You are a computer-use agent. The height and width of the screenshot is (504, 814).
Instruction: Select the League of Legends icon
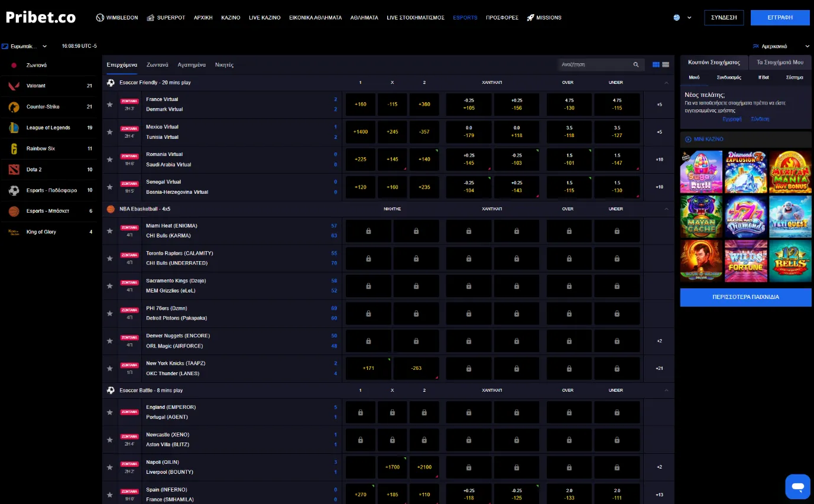tap(14, 128)
